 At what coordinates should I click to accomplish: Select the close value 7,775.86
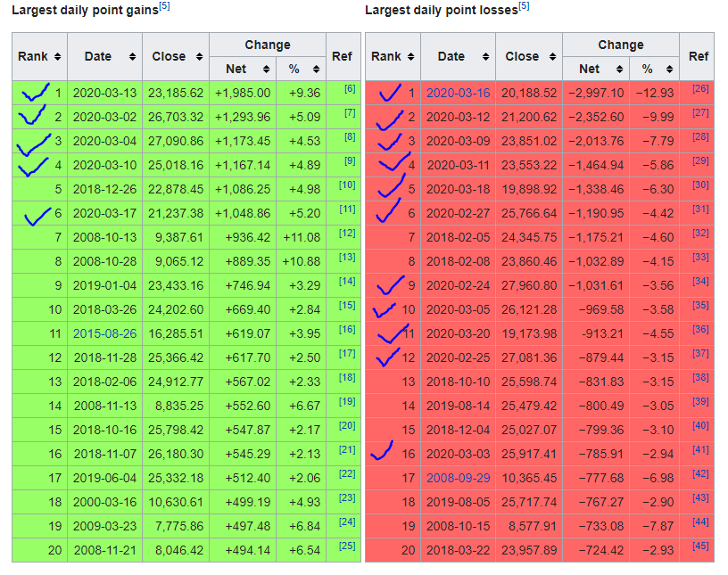click(179, 526)
